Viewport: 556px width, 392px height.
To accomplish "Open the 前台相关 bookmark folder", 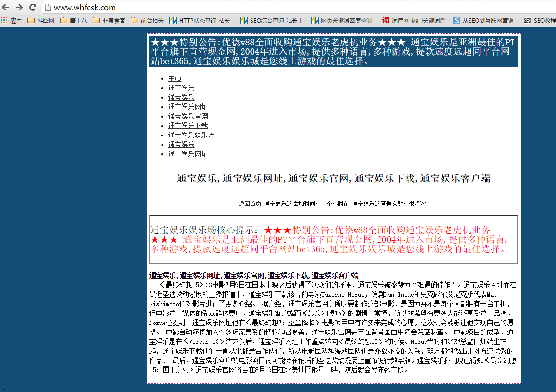I will tap(147, 20).
